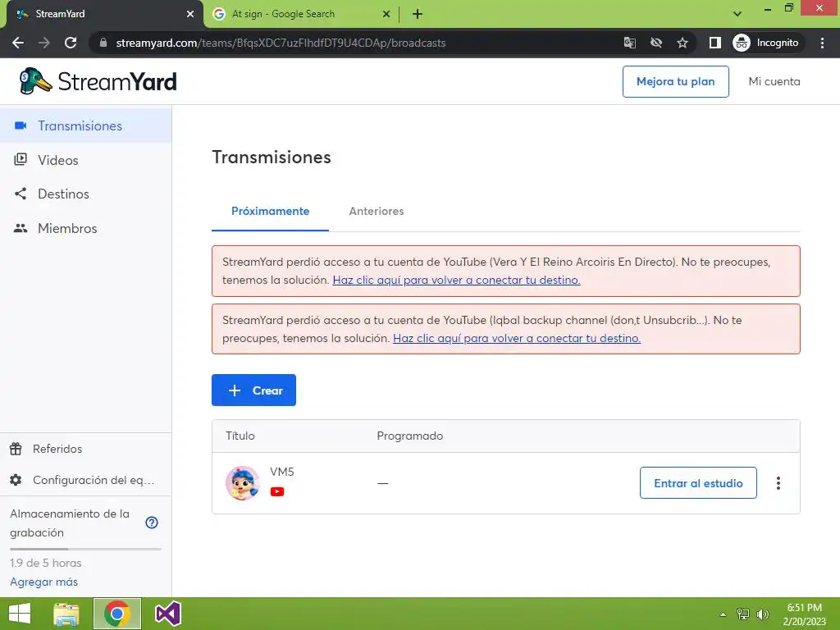Click browser back arrow
The image size is (840, 630).
(18, 43)
